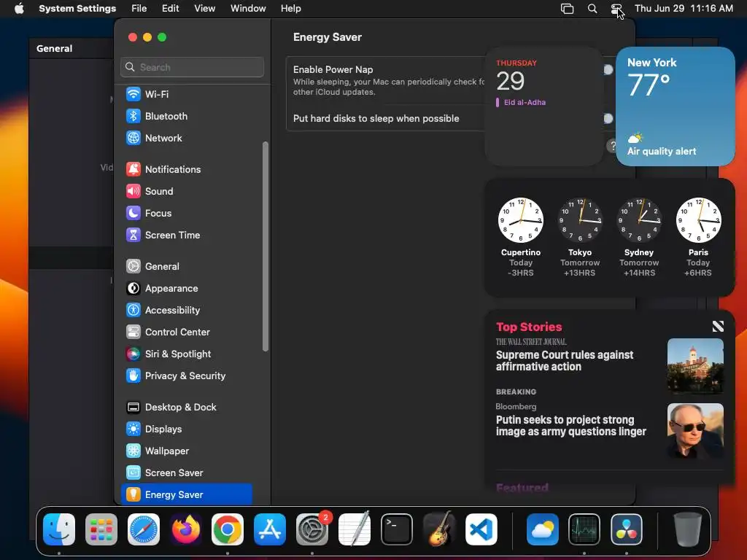
Task: Click the menu bar date and time
Action: click(x=684, y=9)
